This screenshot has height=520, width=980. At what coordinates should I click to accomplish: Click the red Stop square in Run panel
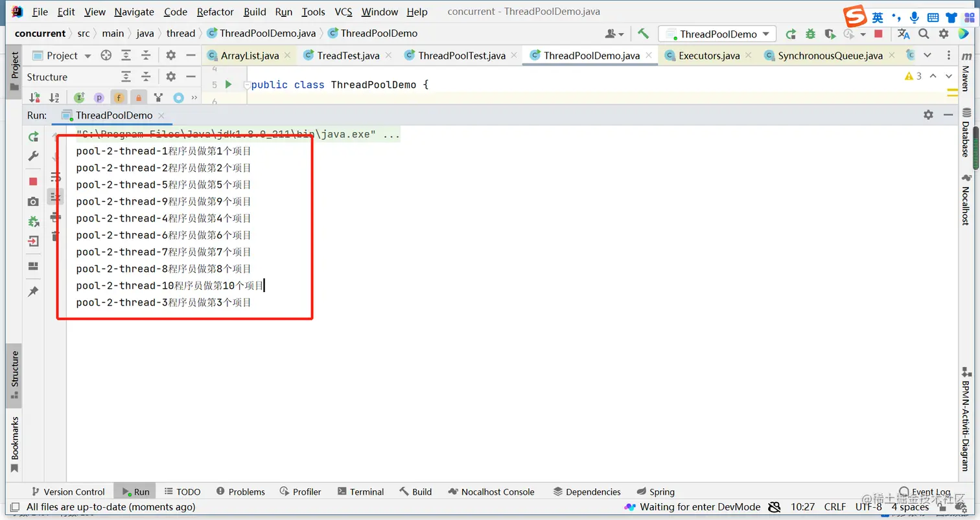coord(33,181)
